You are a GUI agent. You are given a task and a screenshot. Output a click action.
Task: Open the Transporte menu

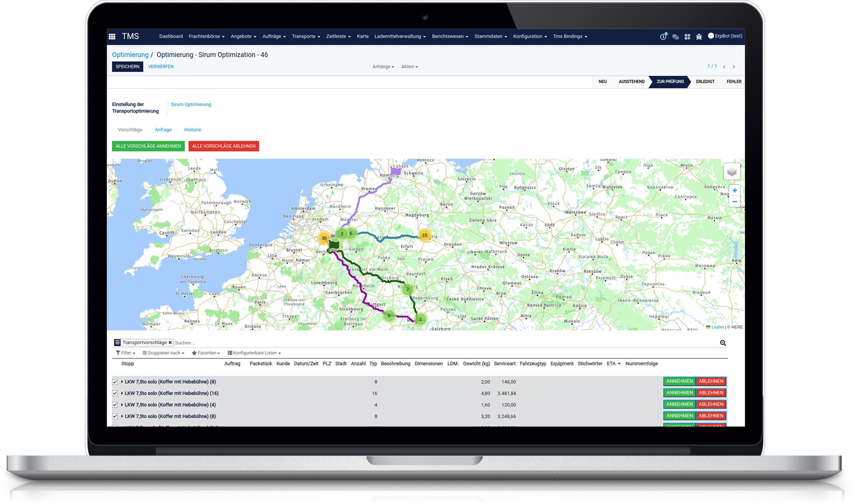pos(305,37)
